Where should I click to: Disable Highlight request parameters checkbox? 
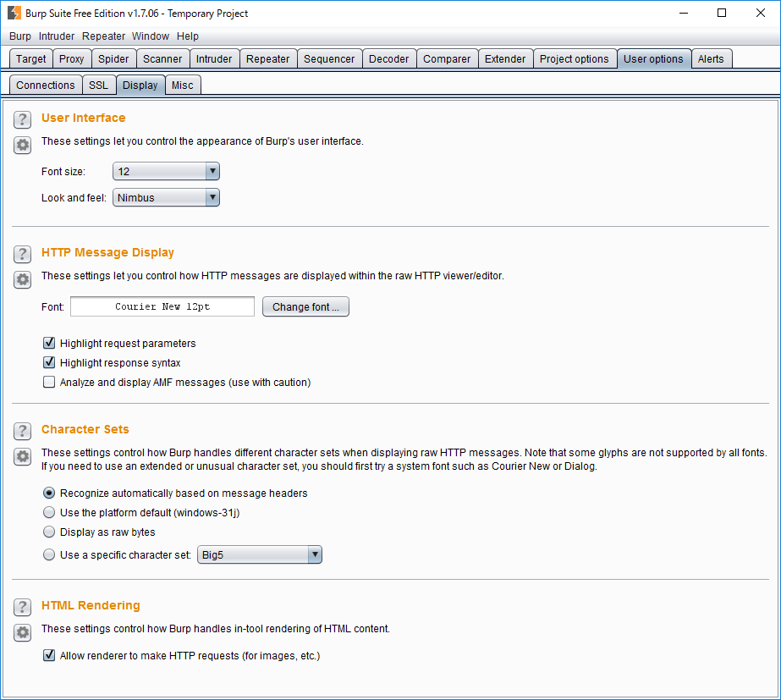(49, 344)
